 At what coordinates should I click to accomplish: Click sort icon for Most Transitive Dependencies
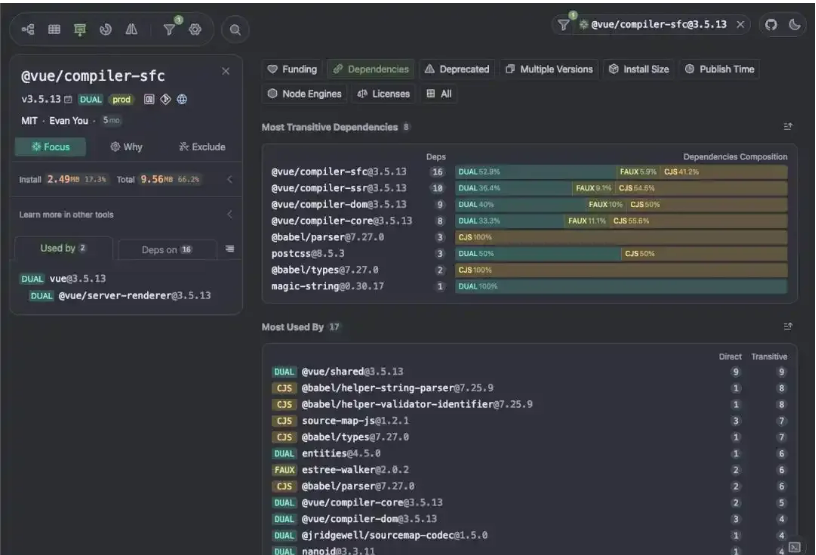787,127
